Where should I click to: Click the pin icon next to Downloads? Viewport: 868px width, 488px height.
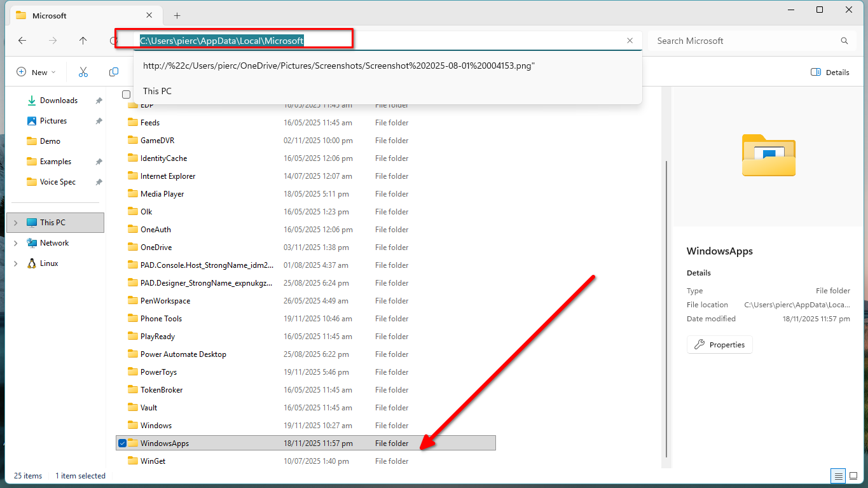coord(99,100)
